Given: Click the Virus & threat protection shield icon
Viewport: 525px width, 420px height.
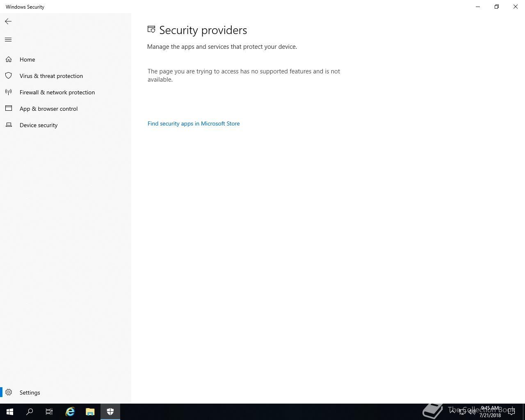Looking at the screenshot, I should click(x=9, y=76).
